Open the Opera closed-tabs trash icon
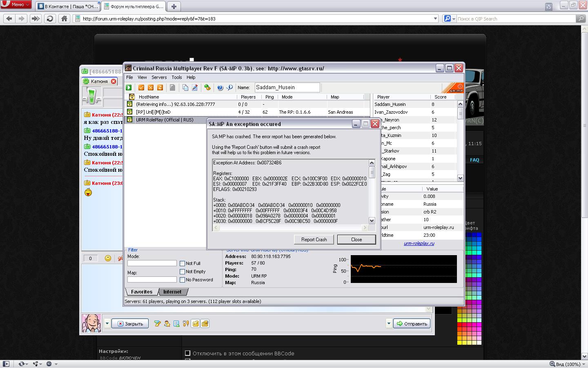Viewport: 588px width, 368px height. tap(549, 6)
